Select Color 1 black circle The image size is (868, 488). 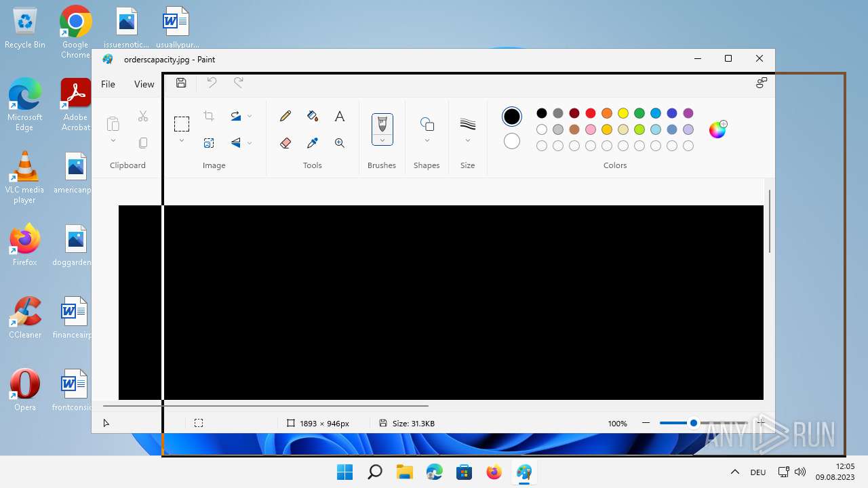click(x=512, y=117)
